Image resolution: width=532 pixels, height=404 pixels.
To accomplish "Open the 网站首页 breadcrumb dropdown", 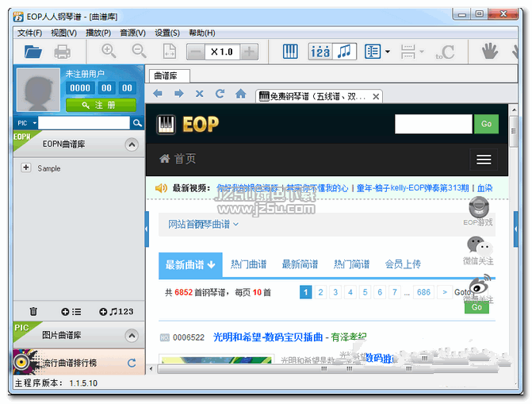I will coord(203,225).
